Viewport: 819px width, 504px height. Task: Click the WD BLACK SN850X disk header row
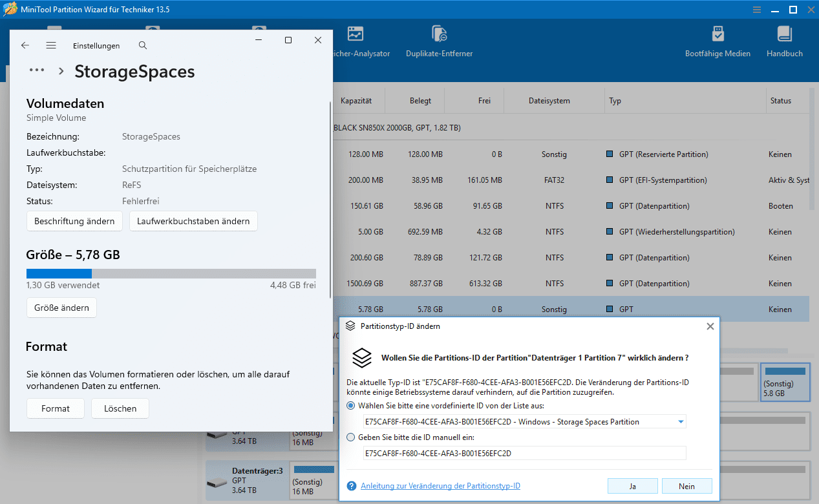[x=571, y=128]
